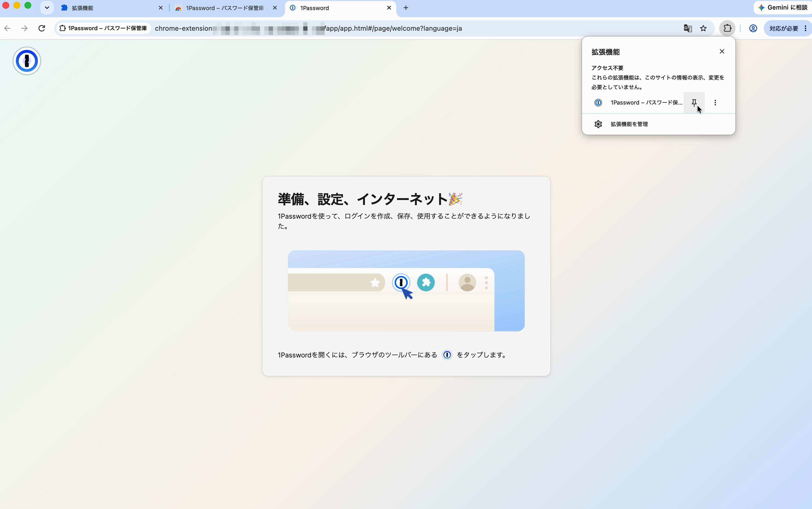Close the 拡張機能 popup
812x509 pixels.
(x=722, y=52)
